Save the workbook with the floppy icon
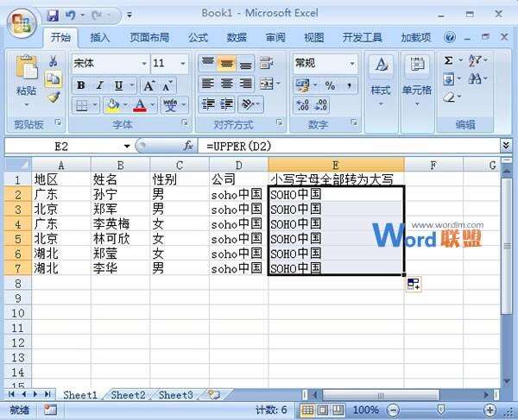518x420 pixels. (53, 16)
